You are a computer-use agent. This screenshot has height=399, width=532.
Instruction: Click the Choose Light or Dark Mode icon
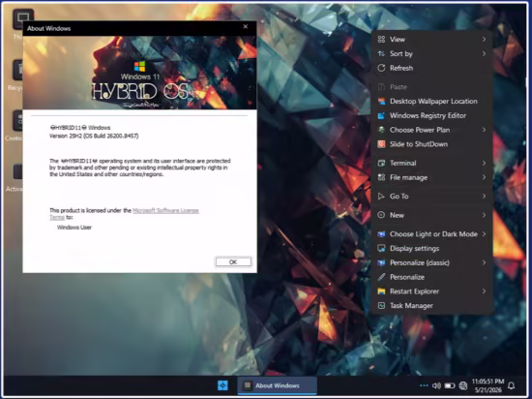coord(381,234)
